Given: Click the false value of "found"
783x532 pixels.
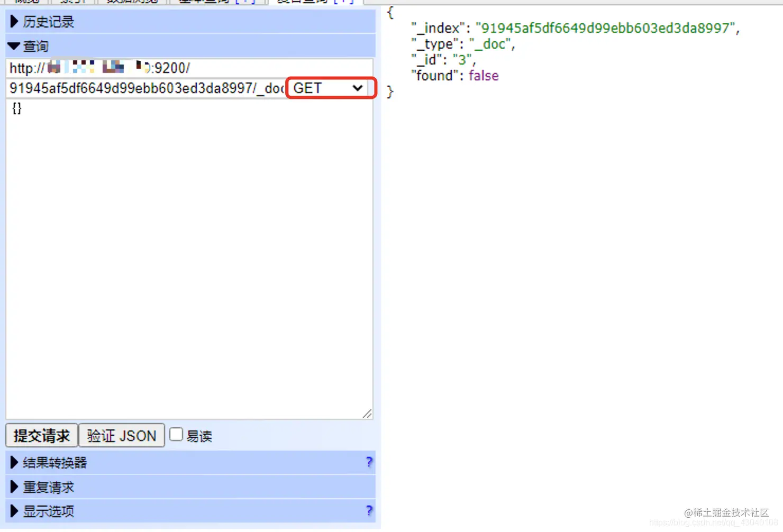Looking at the screenshot, I should click(484, 76).
